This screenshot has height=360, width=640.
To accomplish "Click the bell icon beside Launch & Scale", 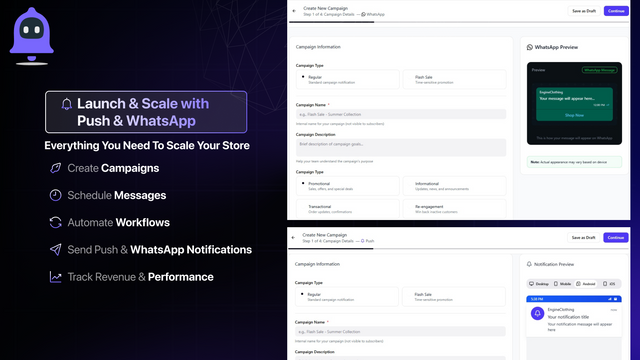I will coord(67,104).
